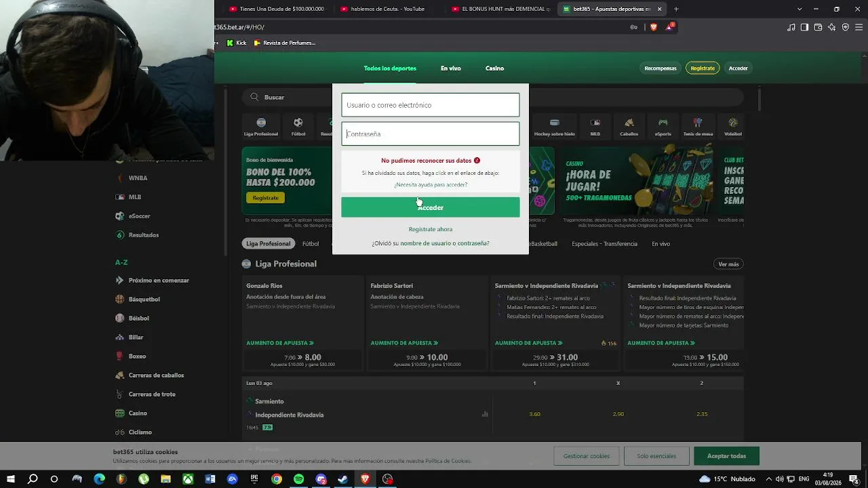
Task: Open the browser hamburger menu
Action: click(x=859, y=27)
